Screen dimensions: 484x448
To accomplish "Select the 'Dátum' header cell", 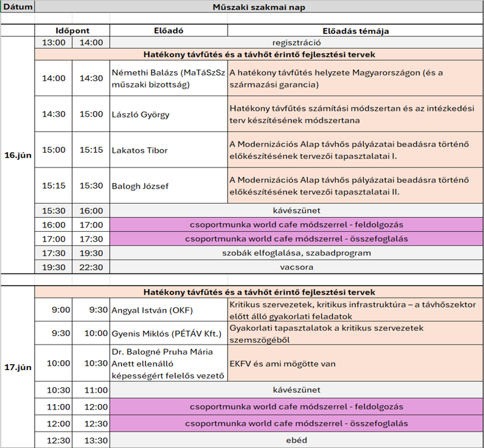I will tap(18, 7).
